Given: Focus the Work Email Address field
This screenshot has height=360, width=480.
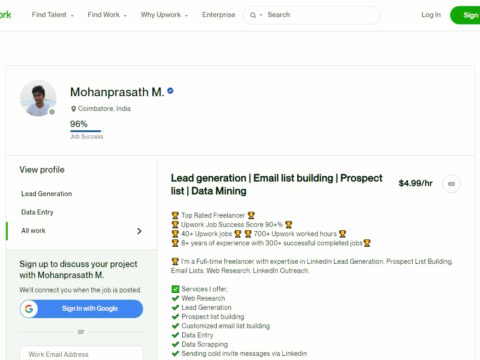Looking at the screenshot, I should pos(81,354).
